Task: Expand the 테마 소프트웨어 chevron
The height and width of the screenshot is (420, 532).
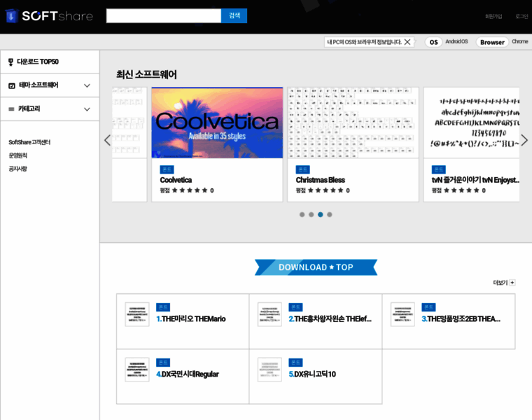Action: 87,85
